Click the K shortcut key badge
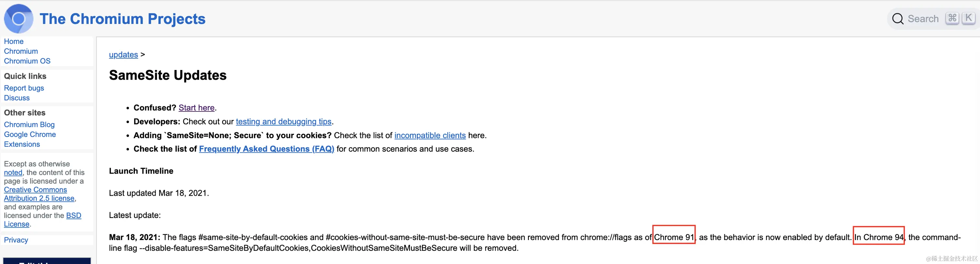This screenshot has width=980, height=264. (x=968, y=18)
